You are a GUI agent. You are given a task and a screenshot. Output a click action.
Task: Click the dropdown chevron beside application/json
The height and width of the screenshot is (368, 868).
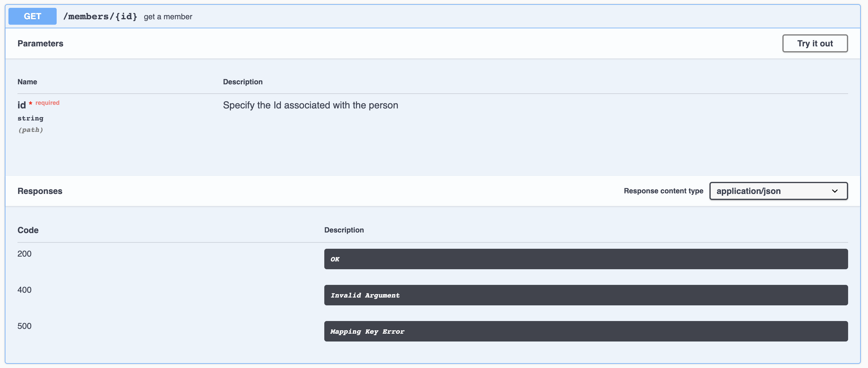point(834,191)
